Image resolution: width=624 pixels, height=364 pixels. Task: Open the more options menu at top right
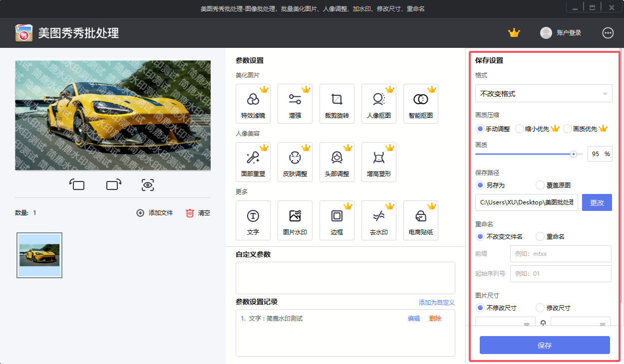[608, 33]
